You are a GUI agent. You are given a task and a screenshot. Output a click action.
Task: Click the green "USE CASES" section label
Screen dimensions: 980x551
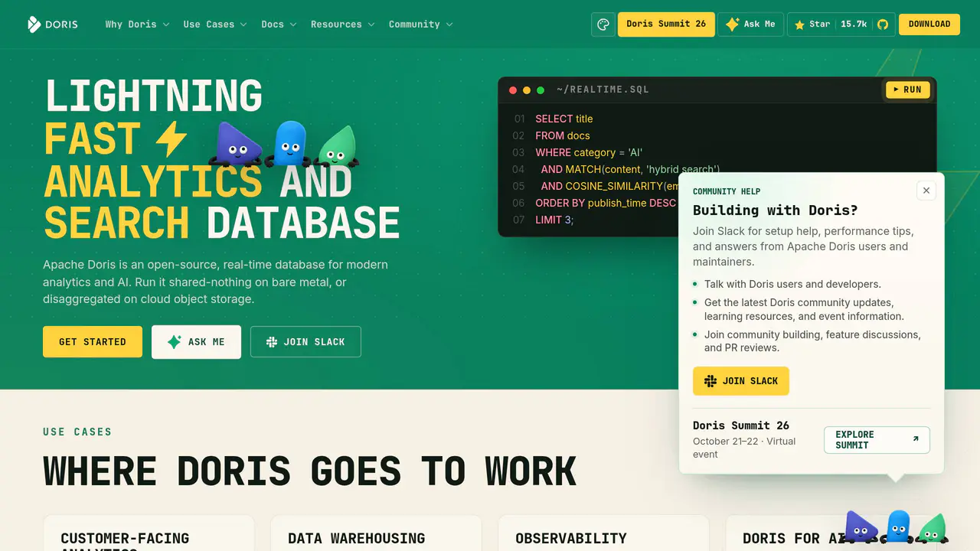77,432
